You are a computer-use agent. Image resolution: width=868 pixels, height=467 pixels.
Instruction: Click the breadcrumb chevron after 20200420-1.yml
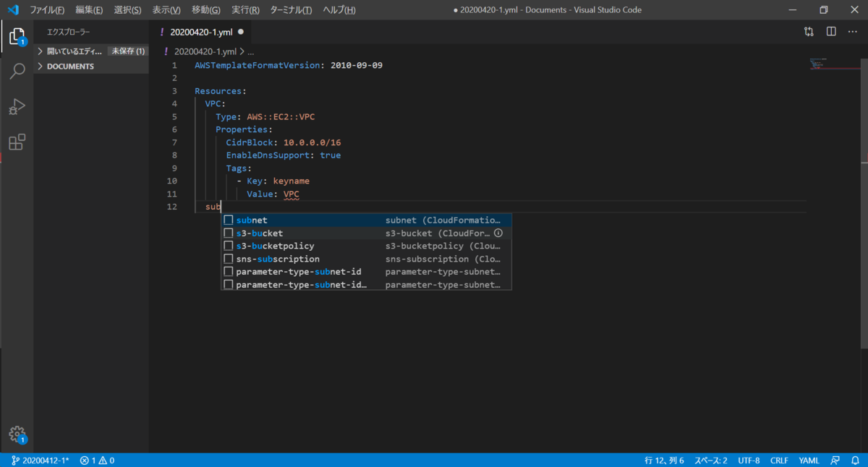click(x=242, y=52)
